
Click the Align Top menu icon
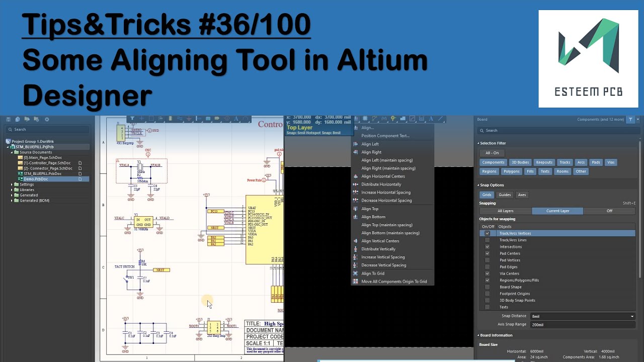(x=356, y=209)
